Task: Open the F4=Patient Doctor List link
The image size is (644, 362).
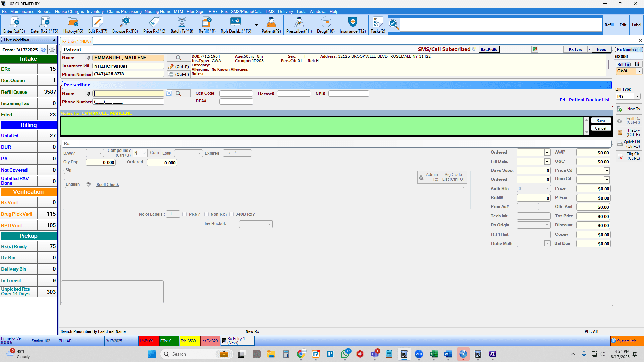Action: pyautogui.click(x=585, y=100)
